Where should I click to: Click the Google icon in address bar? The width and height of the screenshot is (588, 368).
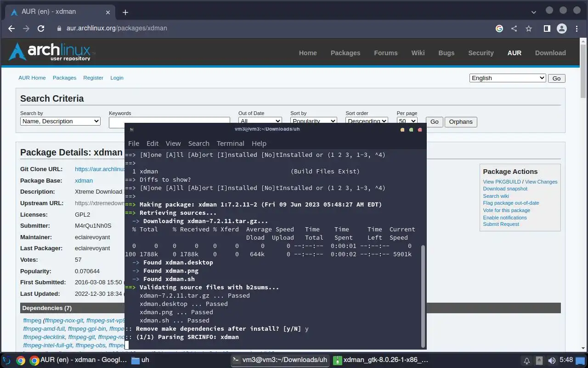coord(499,29)
